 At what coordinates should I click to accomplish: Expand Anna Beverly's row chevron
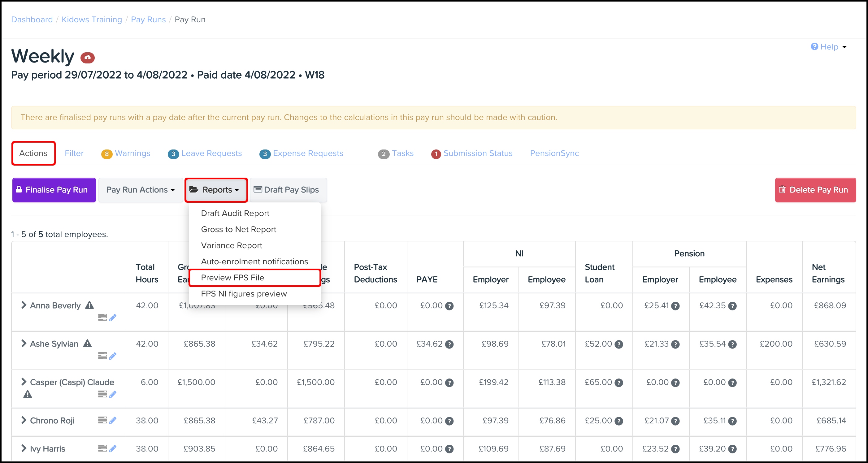coord(24,305)
